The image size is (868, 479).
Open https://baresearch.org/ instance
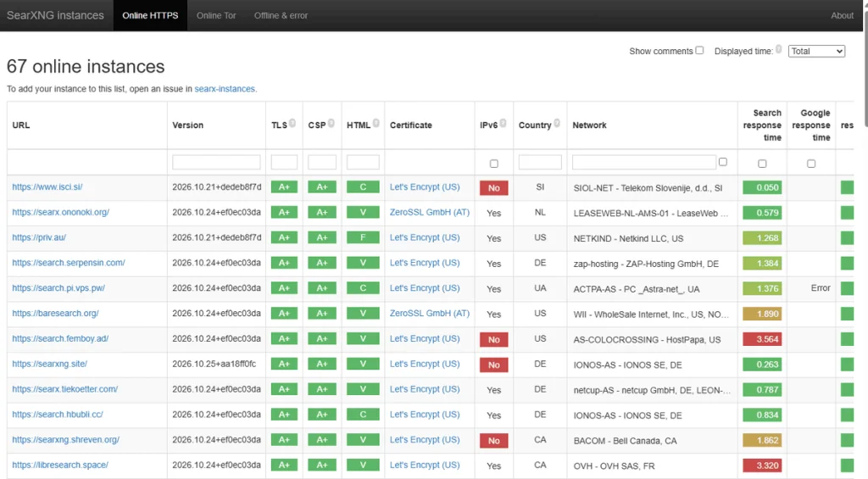click(55, 314)
